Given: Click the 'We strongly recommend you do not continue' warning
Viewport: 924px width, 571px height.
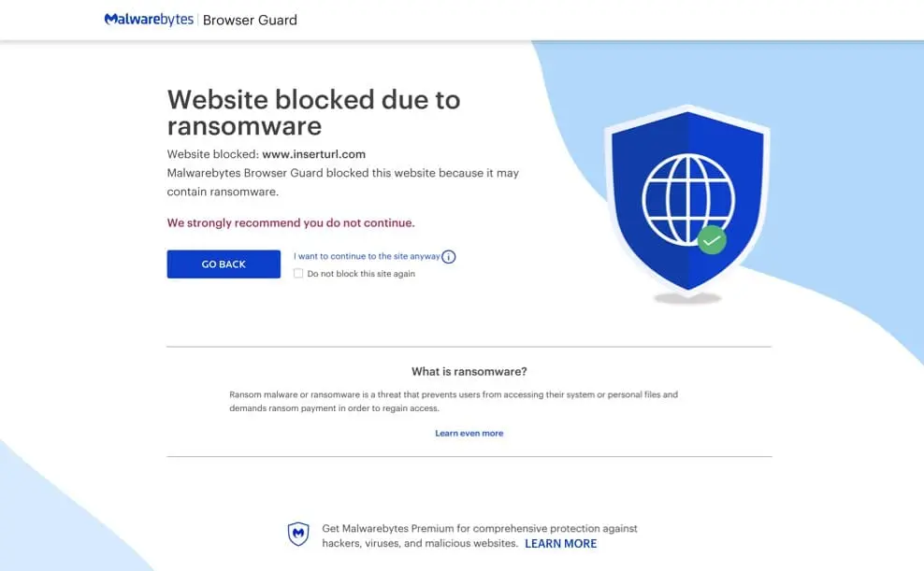Looking at the screenshot, I should click(291, 223).
